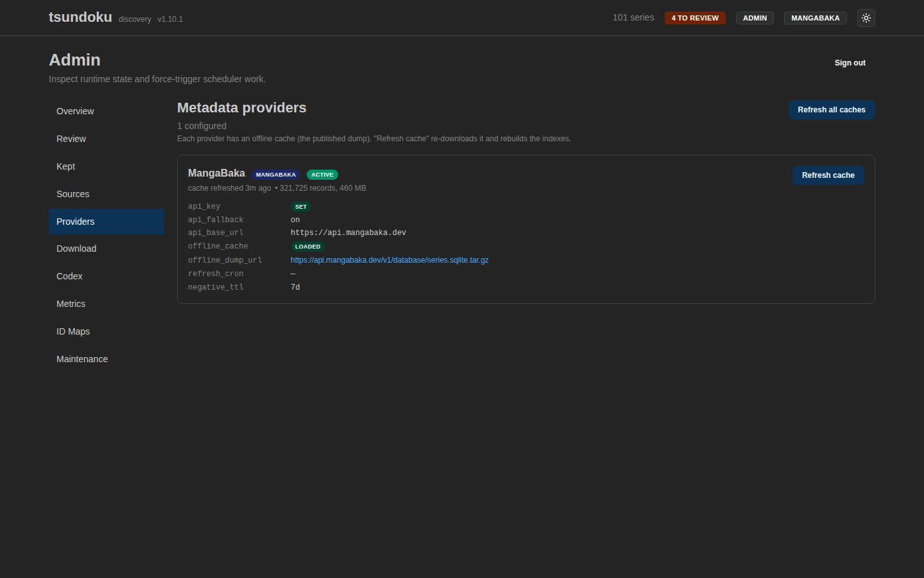Select the Kept sidebar item
The image size is (924, 578).
coord(107,166)
